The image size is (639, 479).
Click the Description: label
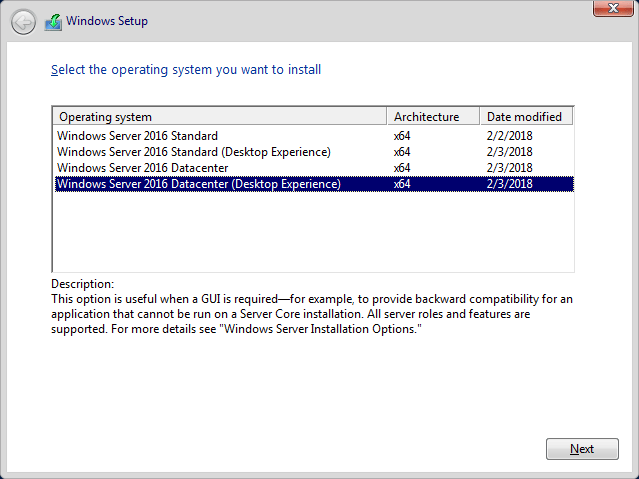click(83, 284)
